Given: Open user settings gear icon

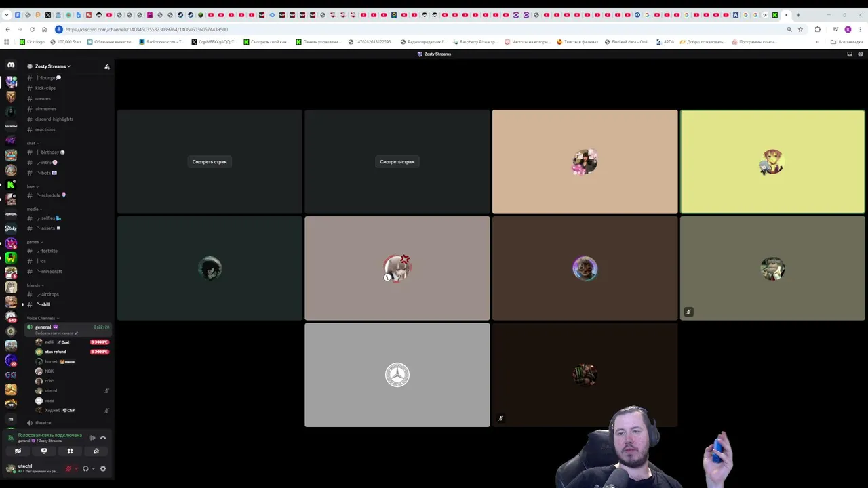Looking at the screenshot, I should [x=103, y=468].
